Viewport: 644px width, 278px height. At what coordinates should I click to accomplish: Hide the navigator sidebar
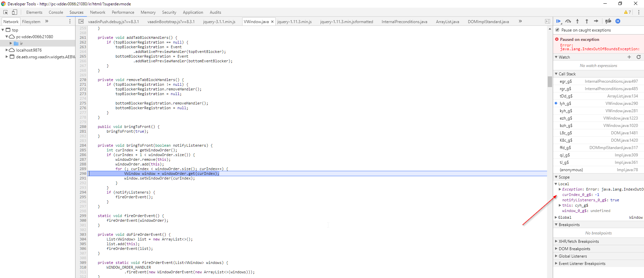click(81, 21)
